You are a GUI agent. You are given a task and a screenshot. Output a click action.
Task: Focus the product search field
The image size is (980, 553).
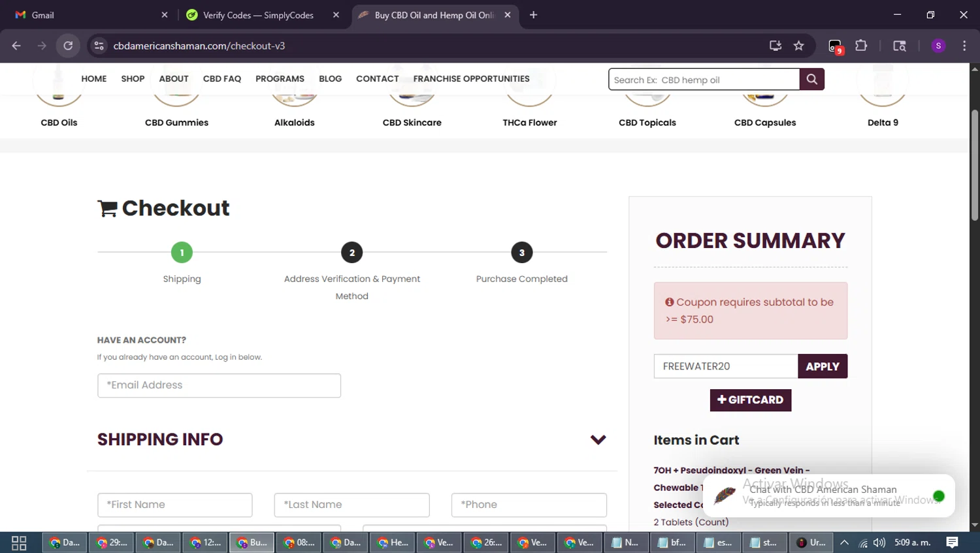click(x=704, y=79)
